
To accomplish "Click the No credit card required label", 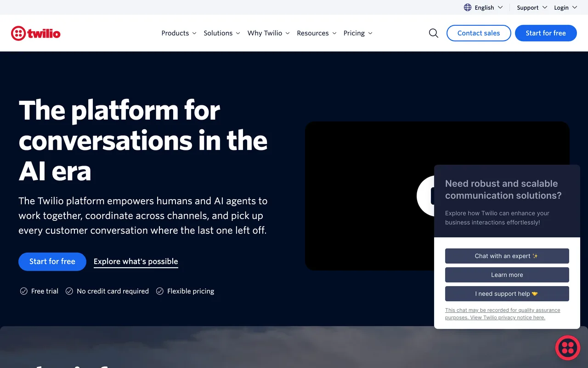I will (113, 291).
